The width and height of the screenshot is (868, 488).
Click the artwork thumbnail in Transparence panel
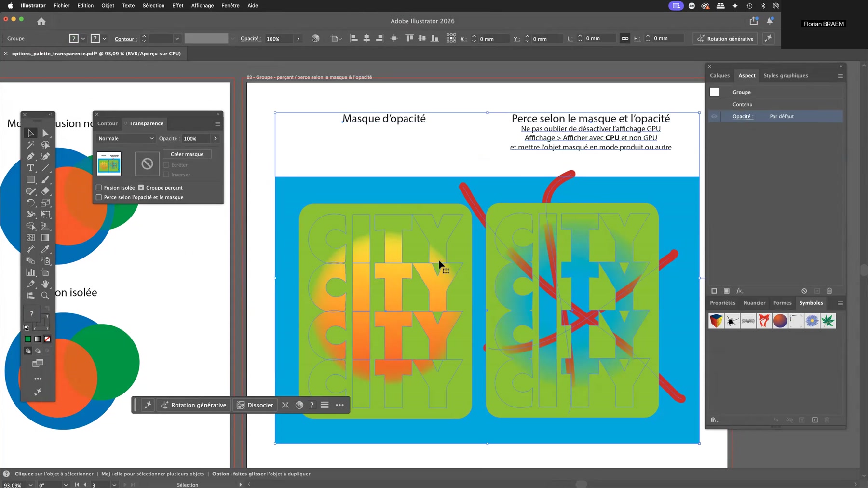coord(109,164)
